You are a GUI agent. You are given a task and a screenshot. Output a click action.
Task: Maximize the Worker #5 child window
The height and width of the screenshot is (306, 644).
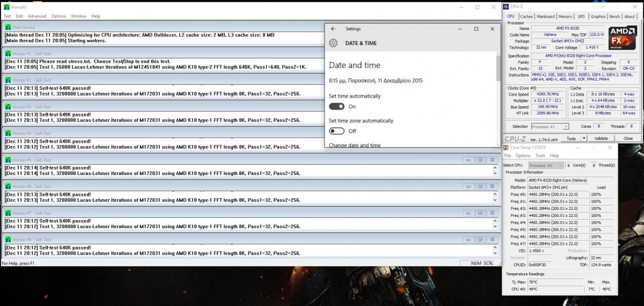tap(480, 160)
